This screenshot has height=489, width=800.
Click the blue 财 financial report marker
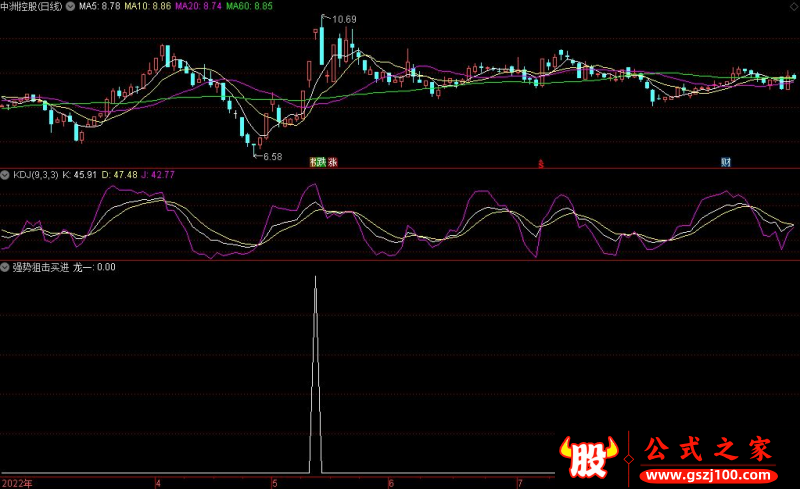point(725,162)
